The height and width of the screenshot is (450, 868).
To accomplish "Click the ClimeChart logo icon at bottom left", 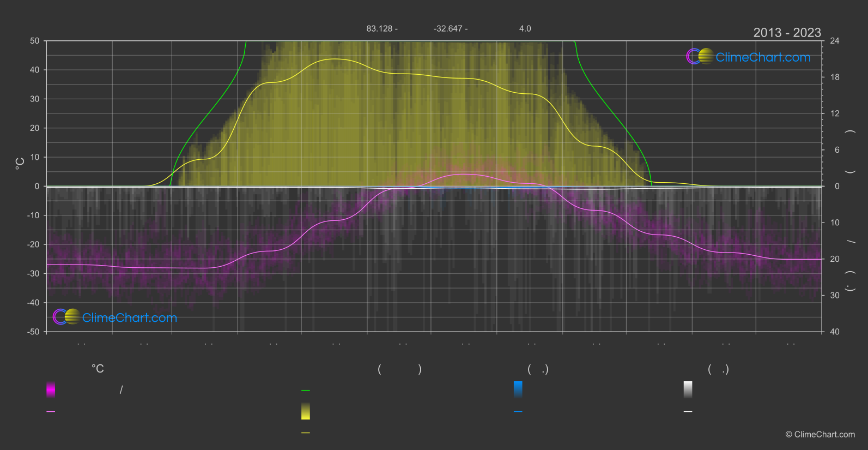I will (x=66, y=317).
